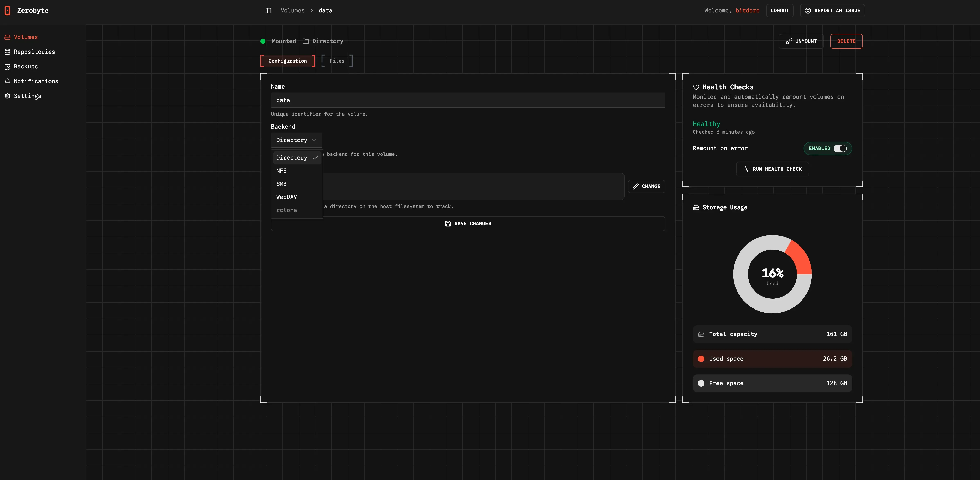Click Run Health Check button
Viewport: 980px width, 480px height.
(772, 169)
